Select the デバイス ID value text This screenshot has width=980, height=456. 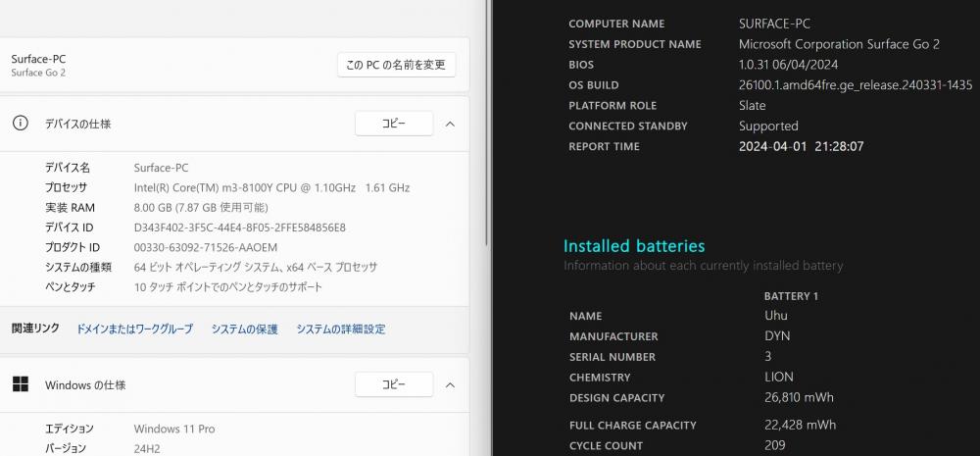[x=239, y=228]
